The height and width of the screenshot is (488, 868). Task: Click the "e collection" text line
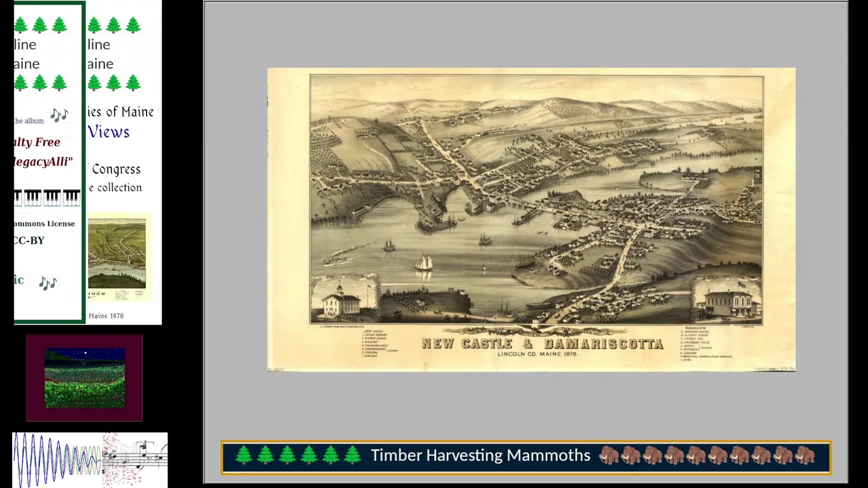coord(115,188)
